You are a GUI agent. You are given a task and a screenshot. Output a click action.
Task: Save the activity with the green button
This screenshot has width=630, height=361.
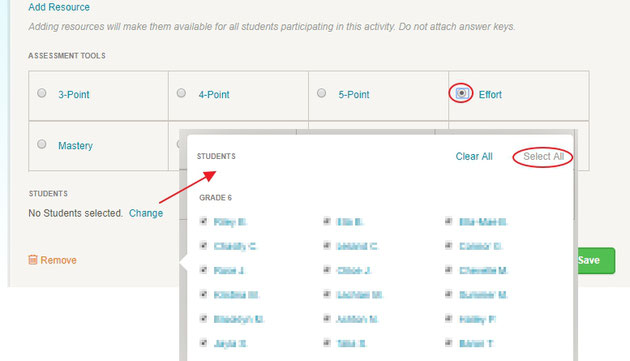[x=596, y=260]
